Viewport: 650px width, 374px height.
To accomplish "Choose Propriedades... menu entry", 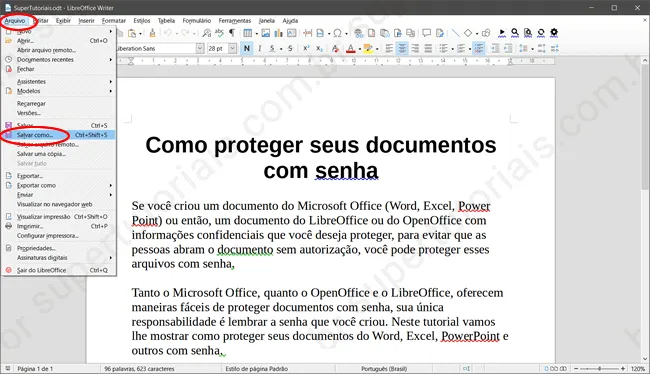I will (x=58, y=248).
